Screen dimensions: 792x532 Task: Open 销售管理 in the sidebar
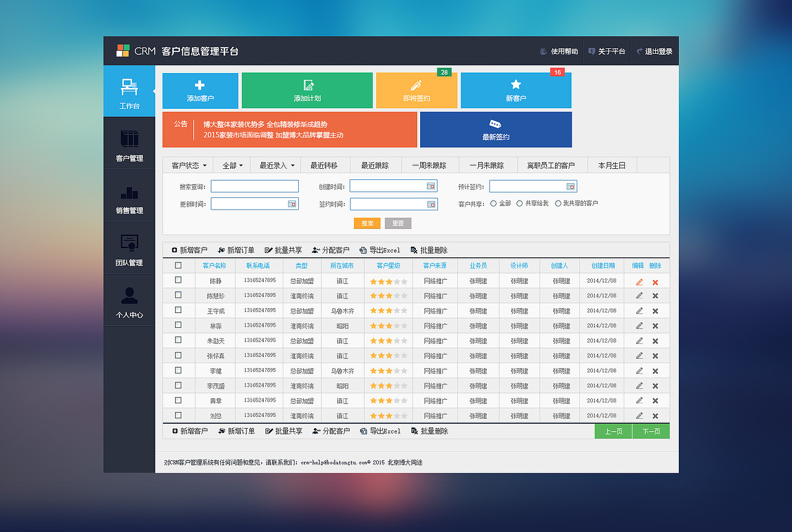pos(129,195)
